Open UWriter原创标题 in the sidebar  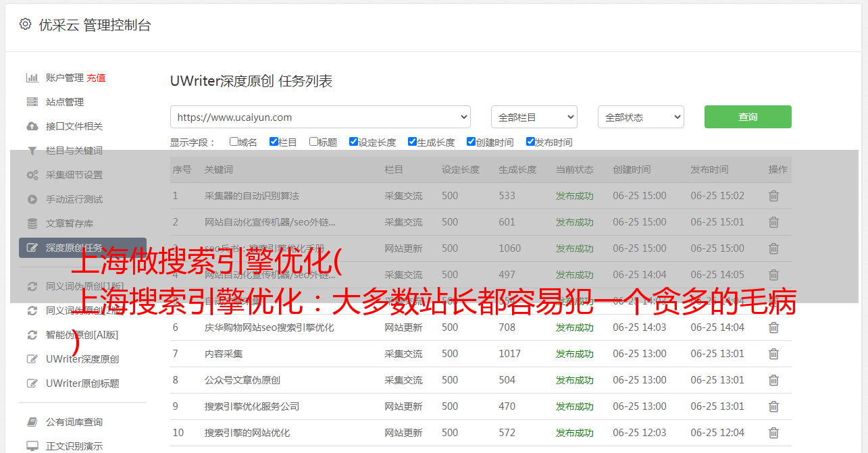coord(82,383)
